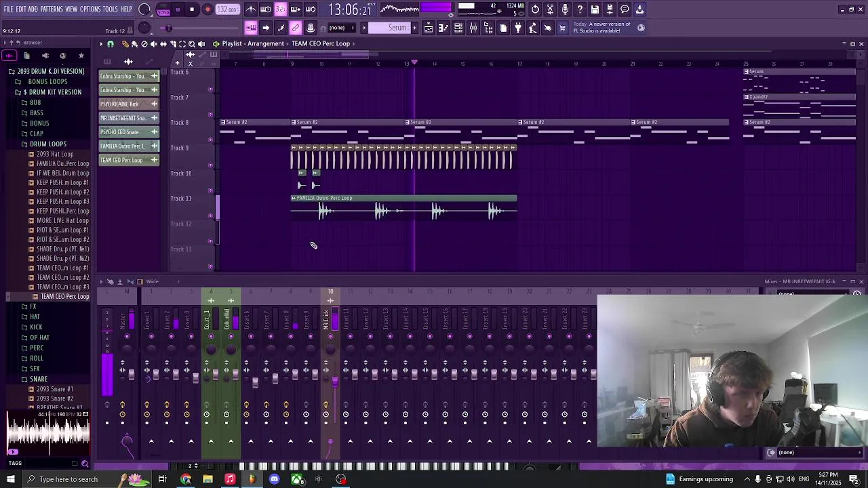Open the audio editor scissors icon
This screenshot has width=868, height=488.
[550, 9]
